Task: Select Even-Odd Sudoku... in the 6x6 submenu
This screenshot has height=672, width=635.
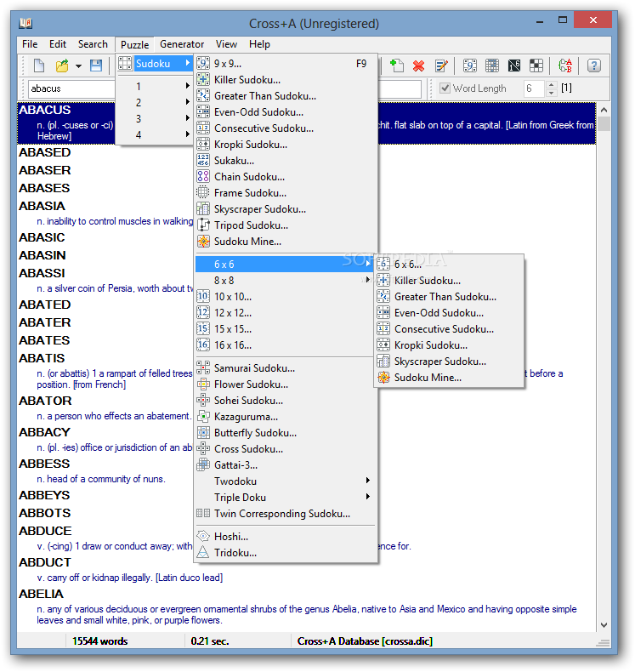Action: (x=449, y=313)
